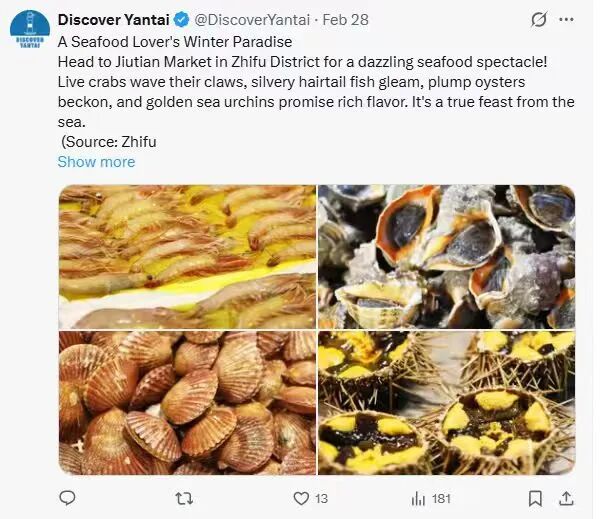The image size is (601, 519).
Task: Open the view analytics bar chart icon
Action: pyautogui.click(x=418, y=499)
